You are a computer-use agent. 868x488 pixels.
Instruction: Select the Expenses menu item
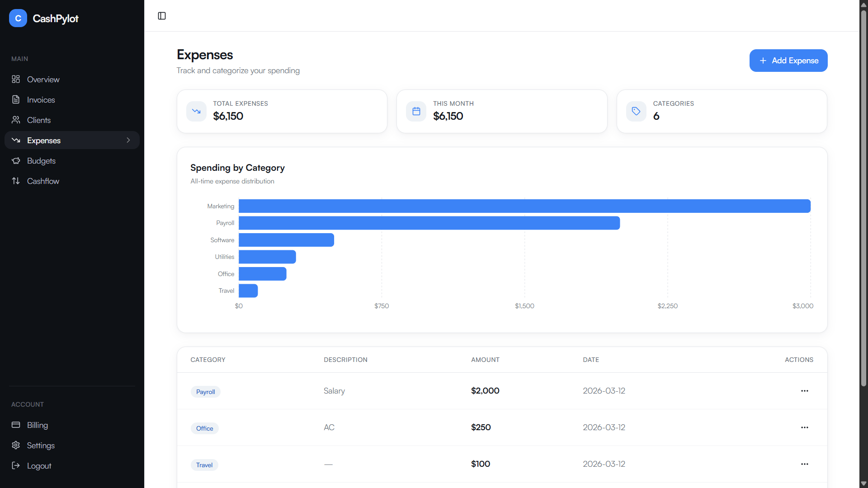coord(44,141)
